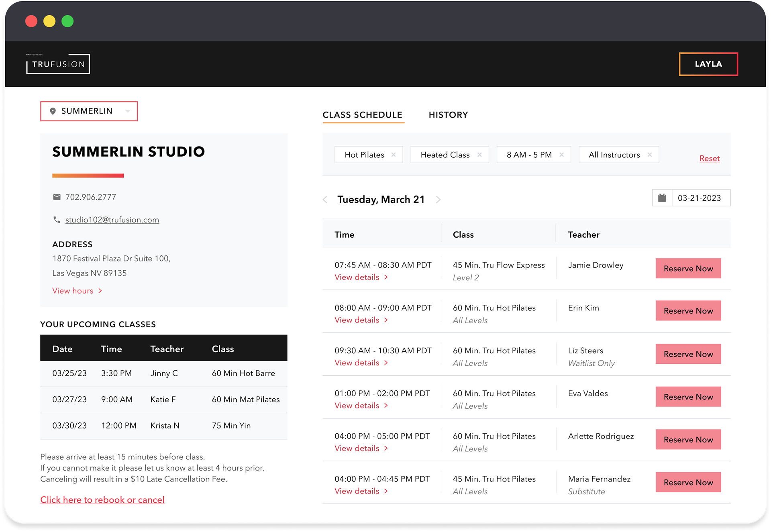Screen dimensions: 771x532
Task: Switch to the Class Schedule tab
Action: tap(362, 115)
